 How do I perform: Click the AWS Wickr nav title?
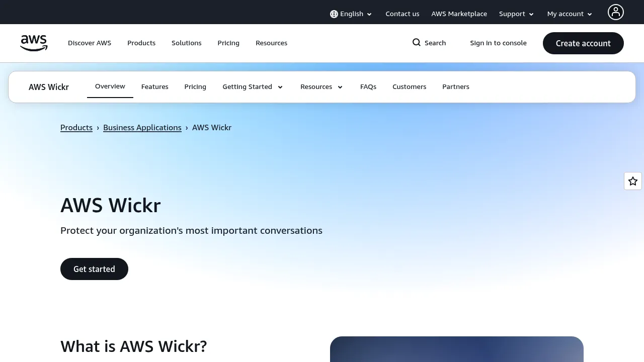(49, 87)
